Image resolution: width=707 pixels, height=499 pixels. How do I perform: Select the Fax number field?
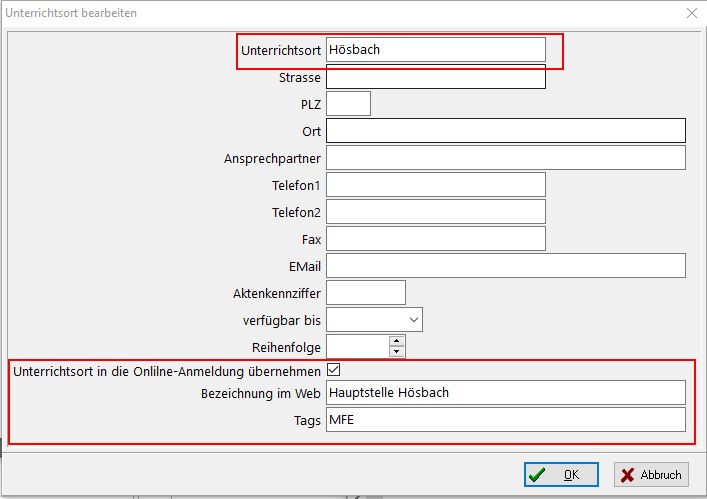tap(435, 238)
